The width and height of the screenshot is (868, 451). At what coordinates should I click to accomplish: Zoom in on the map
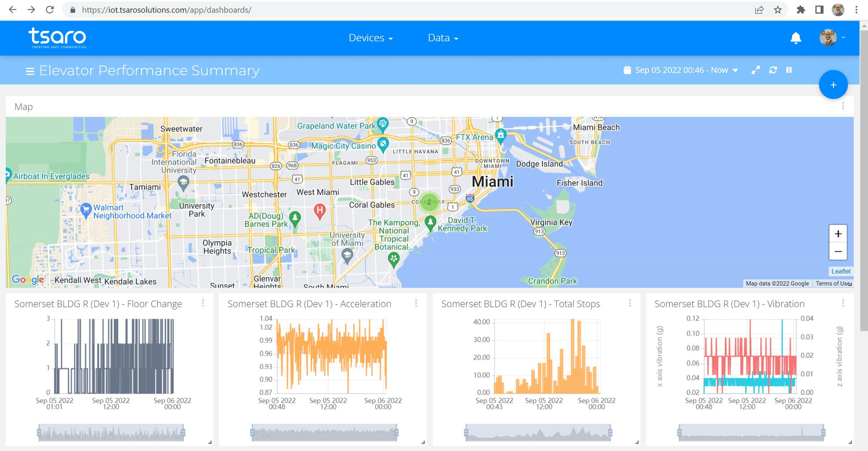point(838,234)
